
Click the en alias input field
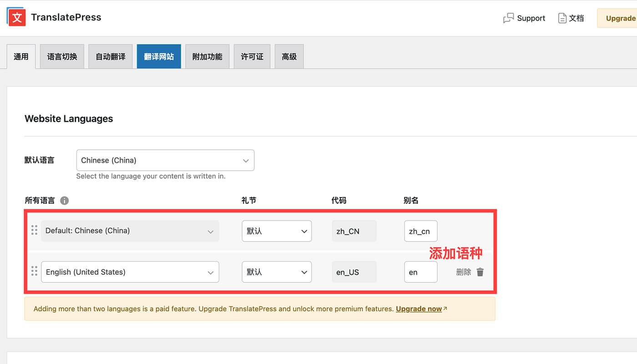420,272
